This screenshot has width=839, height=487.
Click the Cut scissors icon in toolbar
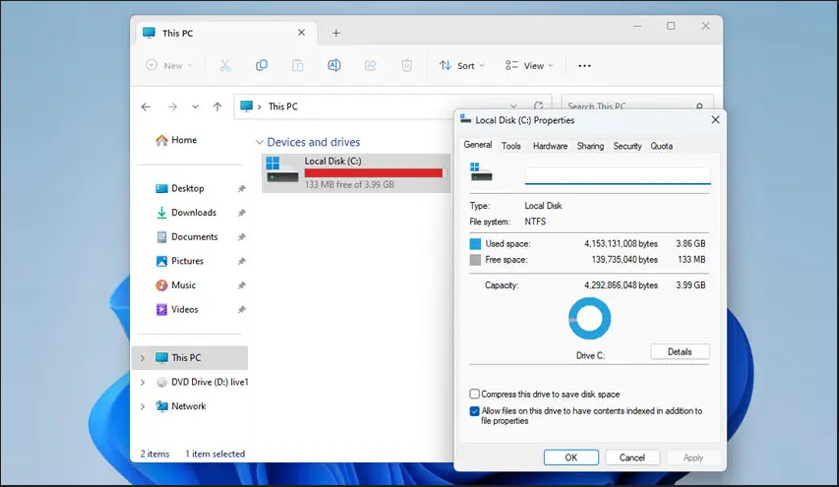tap(225, 66)
